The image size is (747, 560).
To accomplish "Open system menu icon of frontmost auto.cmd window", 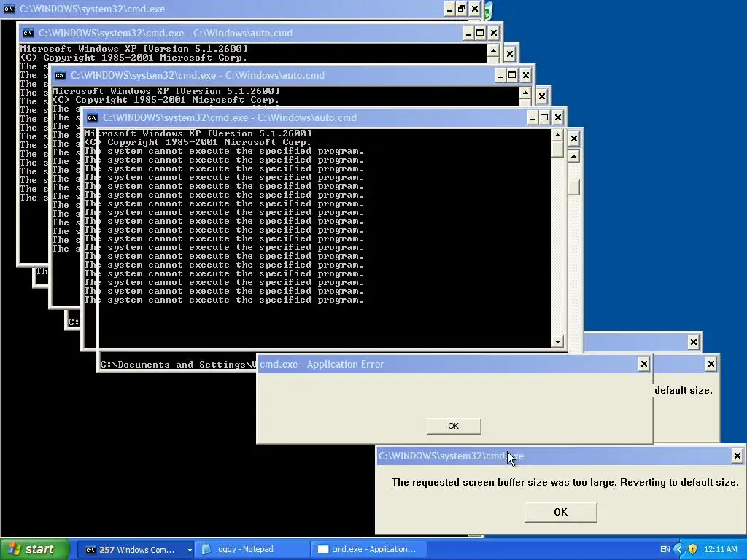I will point(93,117).
